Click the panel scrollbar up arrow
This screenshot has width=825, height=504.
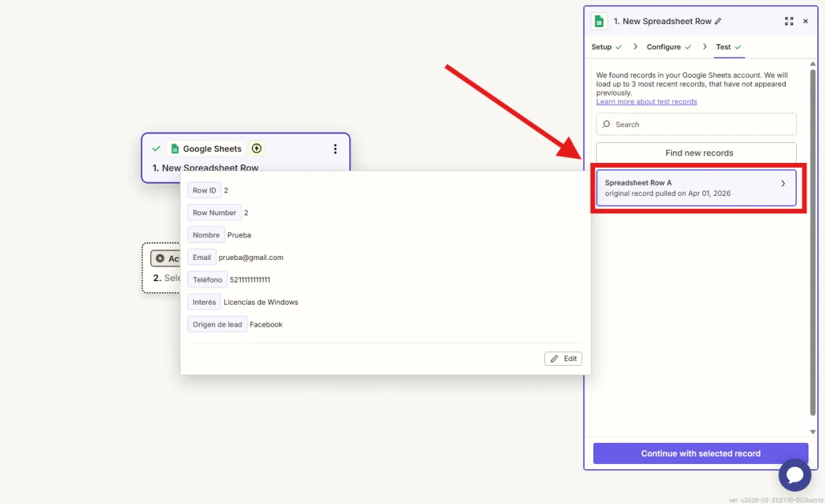tap(813, 64)
